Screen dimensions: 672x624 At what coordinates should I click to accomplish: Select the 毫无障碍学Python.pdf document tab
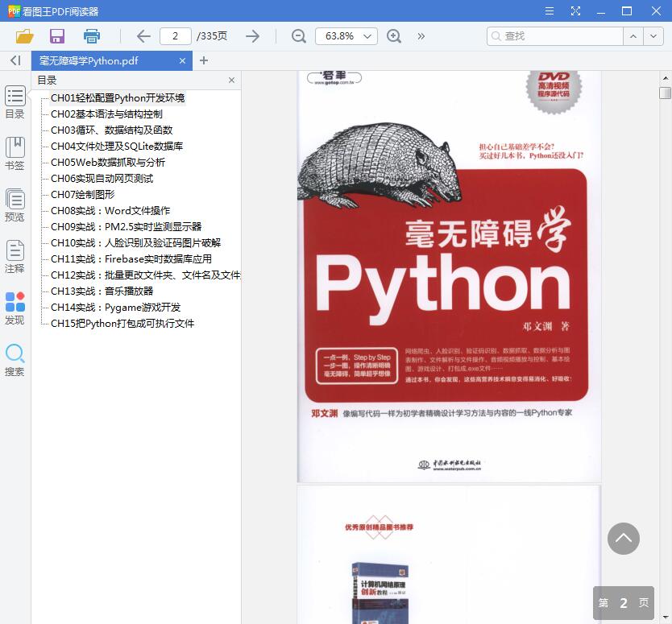(x=101, y=60)
